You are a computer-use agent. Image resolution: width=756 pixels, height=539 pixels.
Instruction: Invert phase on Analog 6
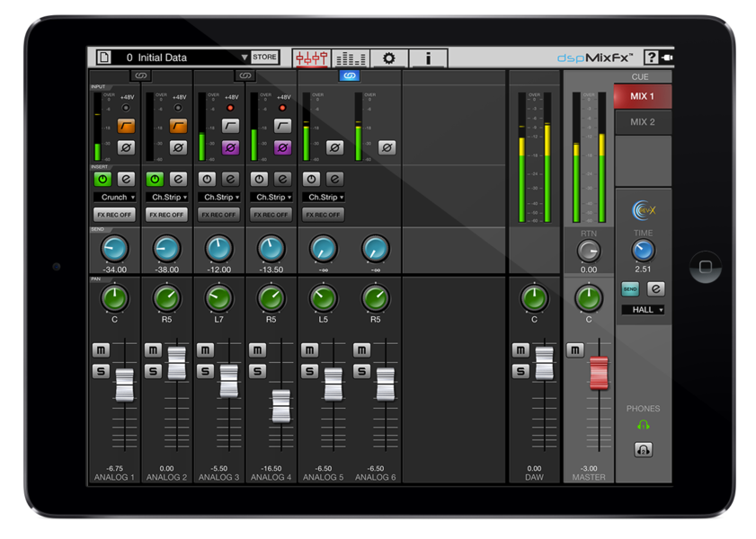pyautogui.click(x=387, y=147)
